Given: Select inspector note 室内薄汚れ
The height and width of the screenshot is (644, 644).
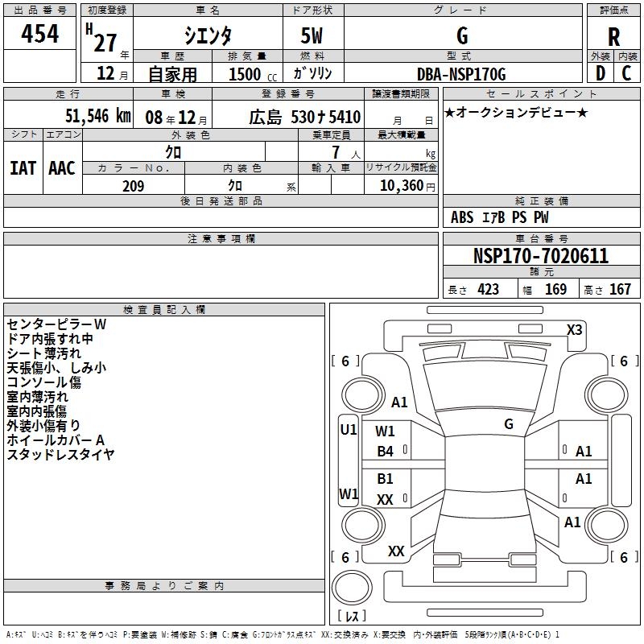Looking at the screenshot, I should pyautogui.click(x=37, y=397).
